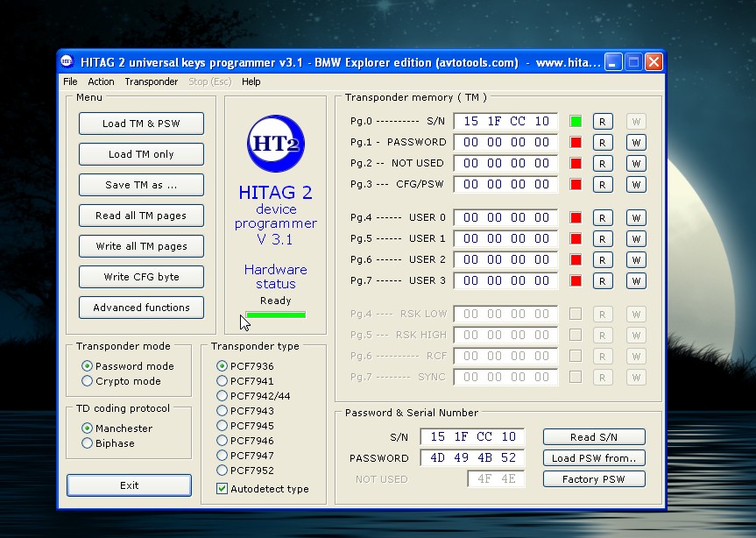Open the Help menu
Viewport: 756px width, 538px height.
pyautogui.click(x=251, y=81)
